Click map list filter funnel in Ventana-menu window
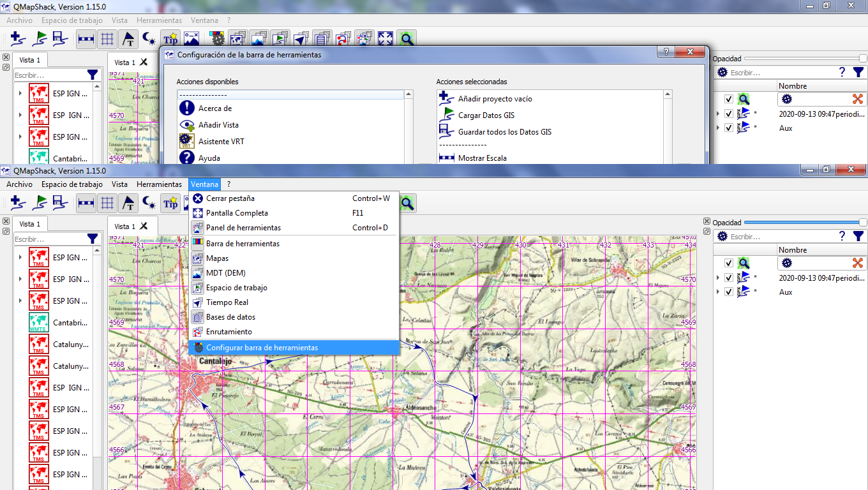 pos(93,238)
